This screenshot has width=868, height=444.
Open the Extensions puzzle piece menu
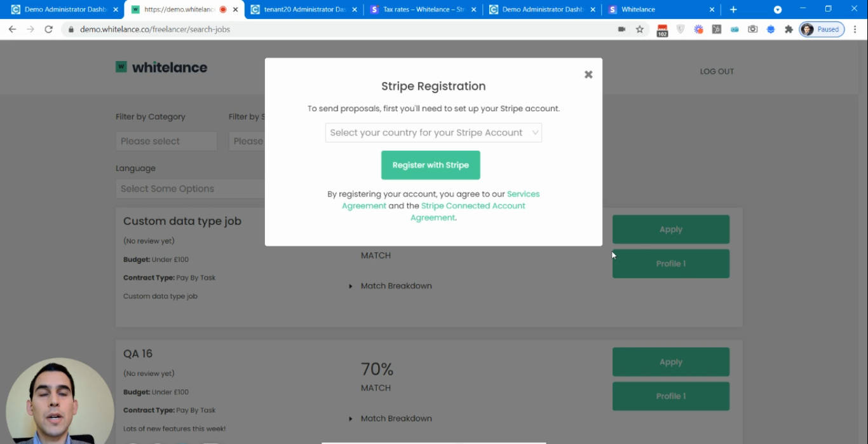point(789,29)
